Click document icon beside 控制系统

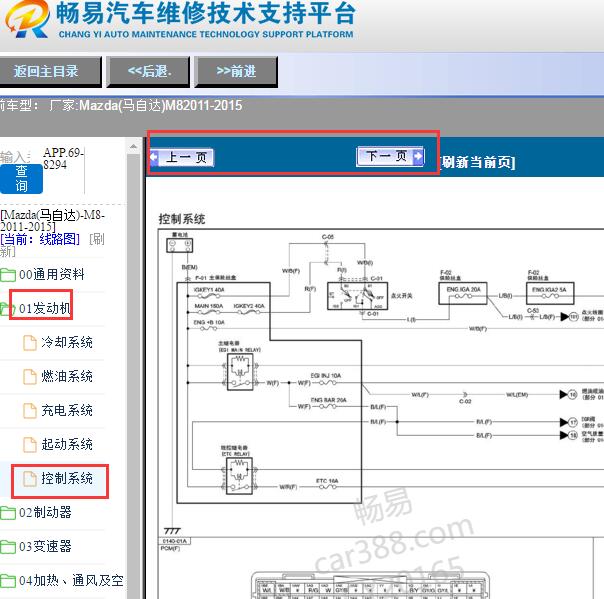click(x=30, y=479)
